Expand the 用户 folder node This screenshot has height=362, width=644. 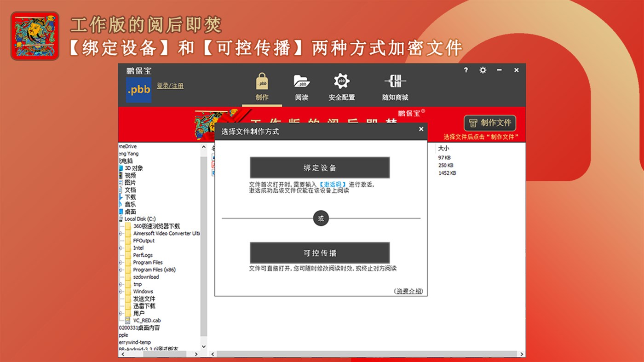pyautogui.click(x=121, y=313)
